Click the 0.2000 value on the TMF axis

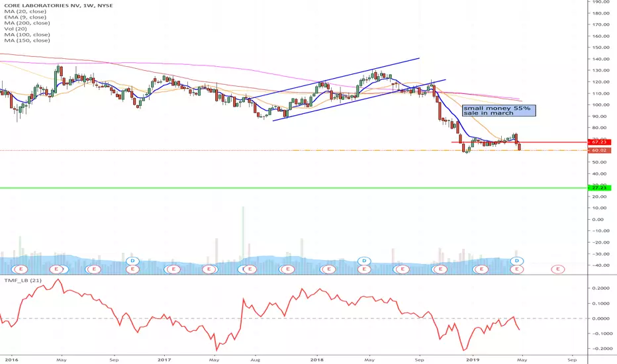point(602,288)
